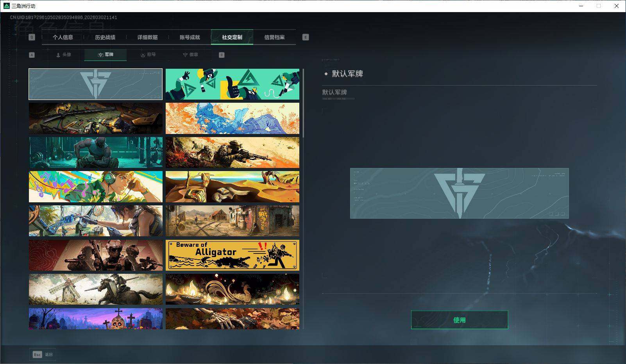Select the girl with bicycle dog tag
The height and width of the screenshot is (364, 626).
click(x=95, y=221)
